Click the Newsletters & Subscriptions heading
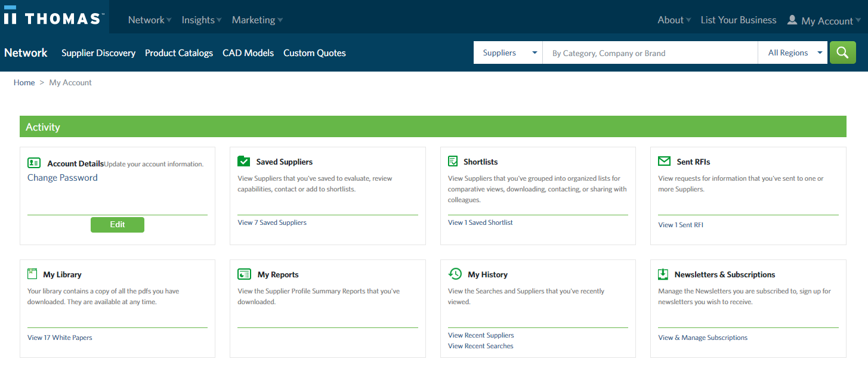This screenshot has width=868, height=365. click(725, 274)
